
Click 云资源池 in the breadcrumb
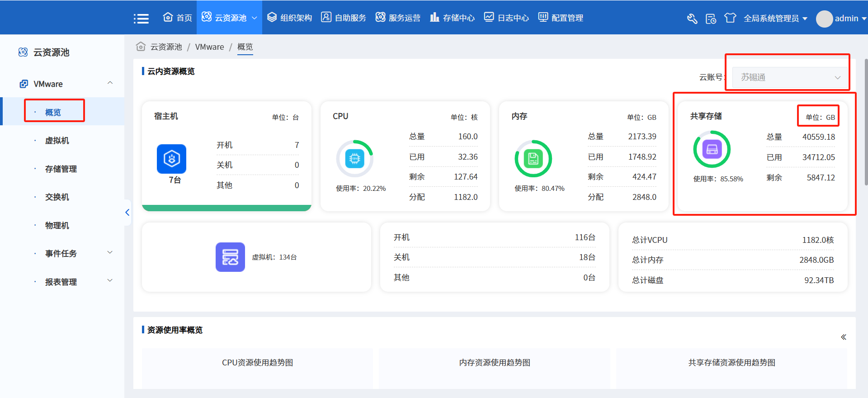166,47
